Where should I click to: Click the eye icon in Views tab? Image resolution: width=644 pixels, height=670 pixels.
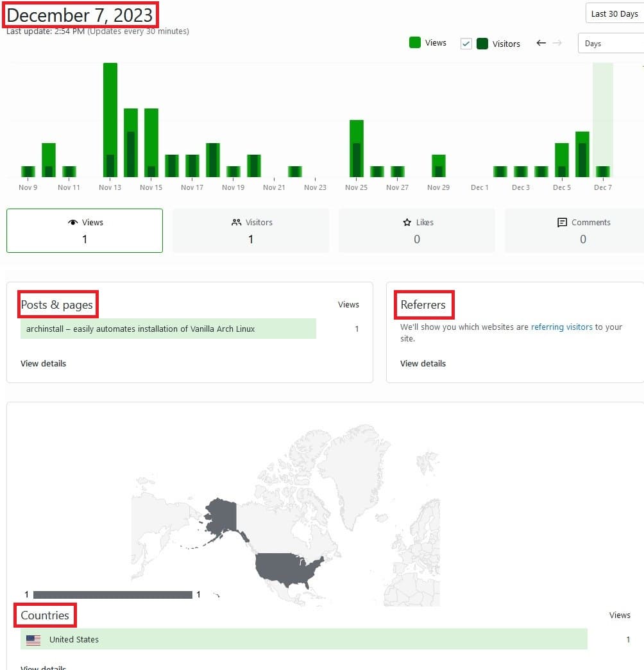[72, 223]
